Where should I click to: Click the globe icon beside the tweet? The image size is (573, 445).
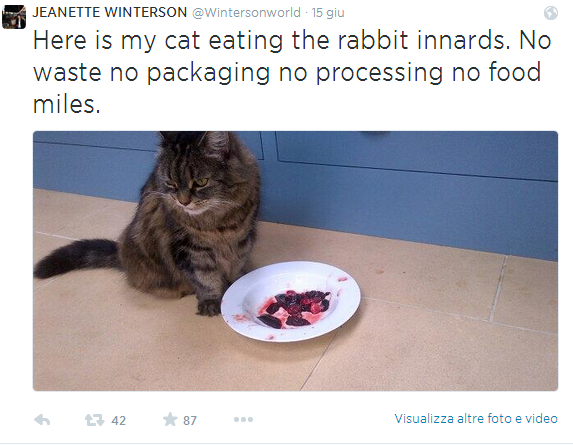551,13
